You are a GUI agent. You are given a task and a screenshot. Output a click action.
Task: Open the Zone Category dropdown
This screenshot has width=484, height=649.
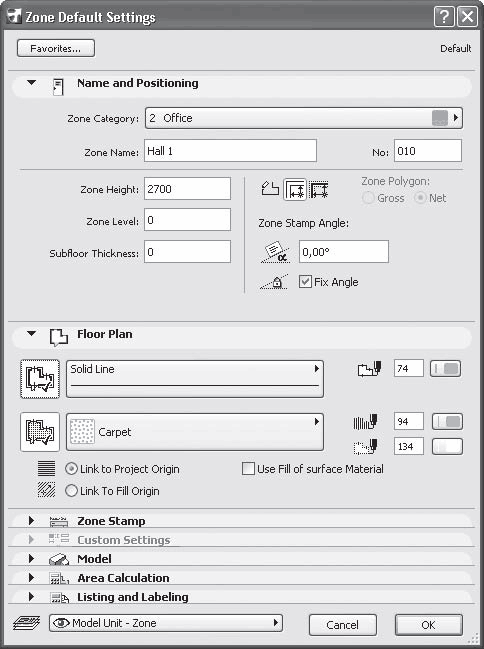(303, 118)
